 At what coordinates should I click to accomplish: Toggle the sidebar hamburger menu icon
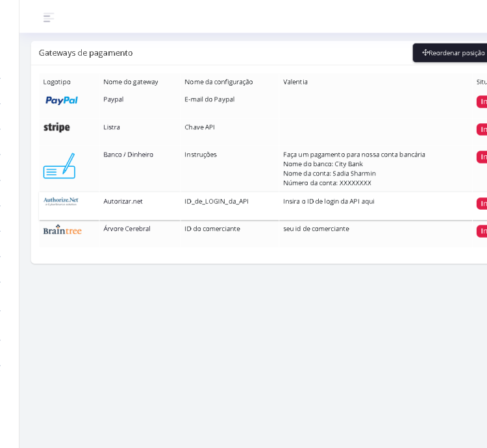(48, 18)
